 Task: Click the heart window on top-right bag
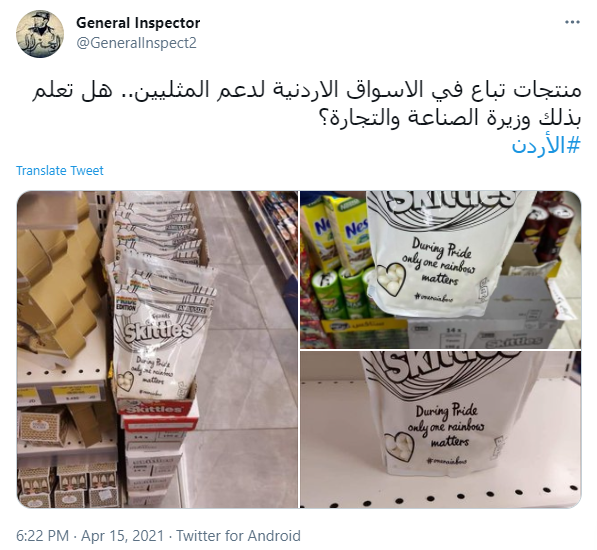pyautogui.click(x=390, y=279)
